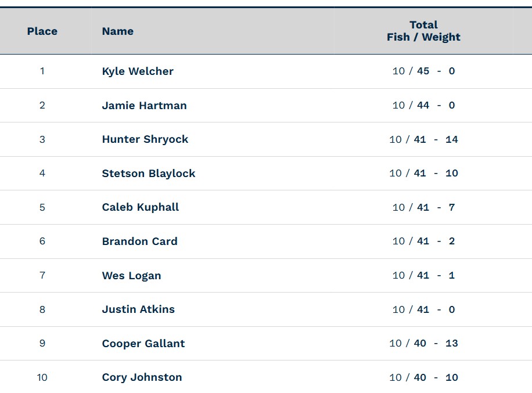This screenshot has height=393, width=532.
Task: Open Stetson Blaylock's profile
Action: 149,174
